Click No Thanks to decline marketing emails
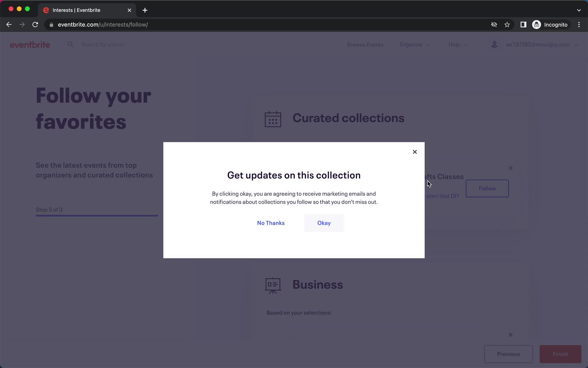This screenshot has width=588, height=368. point(271,223)
